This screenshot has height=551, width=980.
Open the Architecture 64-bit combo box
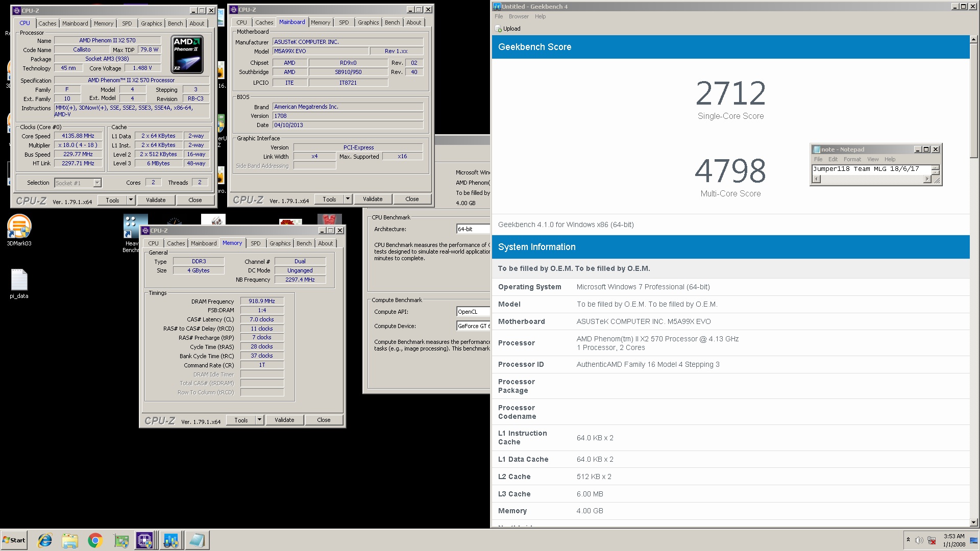[473, 229]
